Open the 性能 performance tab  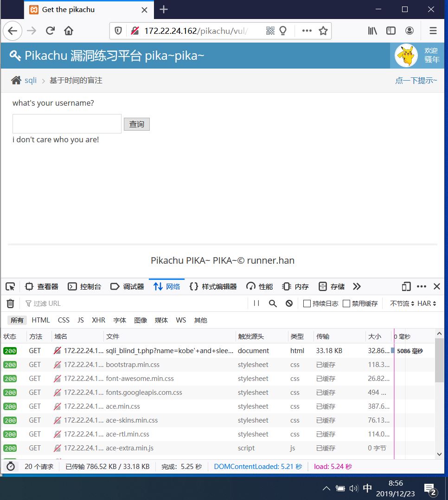click(x=260, y=287)
